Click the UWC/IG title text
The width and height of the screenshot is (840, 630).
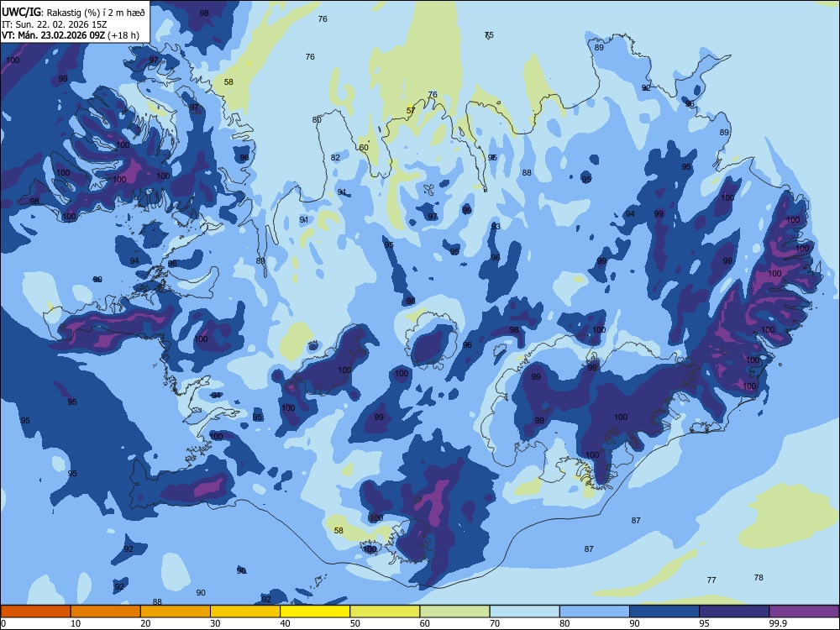click(21, 13)
